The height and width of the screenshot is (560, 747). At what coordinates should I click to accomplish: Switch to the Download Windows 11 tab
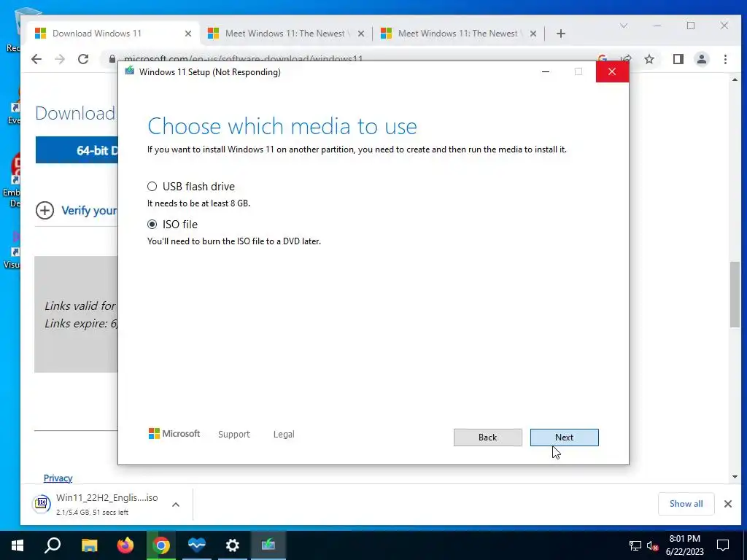[114, 34]
